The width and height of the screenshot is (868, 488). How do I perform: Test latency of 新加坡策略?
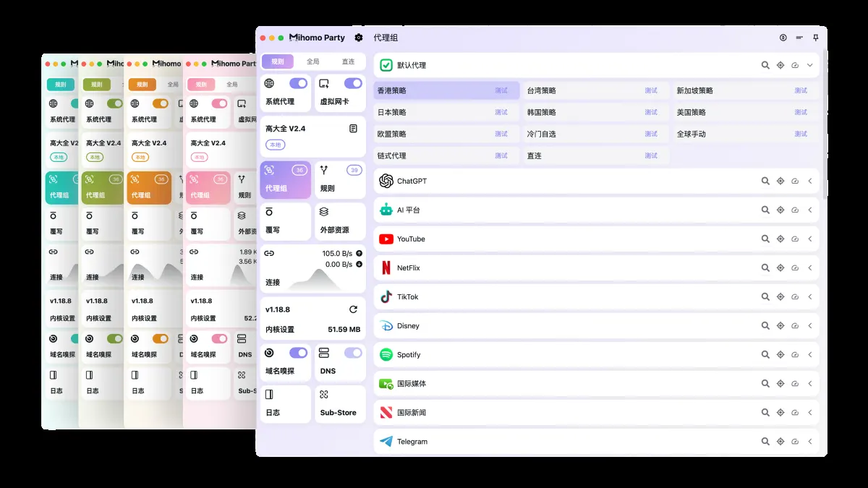pyautogui.click(x=801, y=90)
